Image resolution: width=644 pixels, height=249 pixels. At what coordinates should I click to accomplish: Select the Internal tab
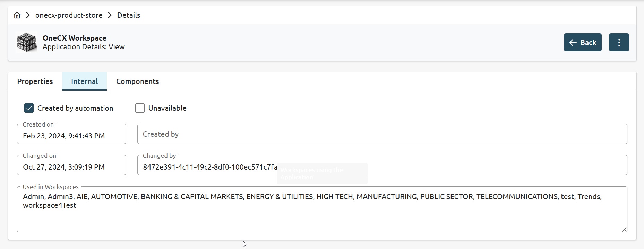[x=84, y=81]
